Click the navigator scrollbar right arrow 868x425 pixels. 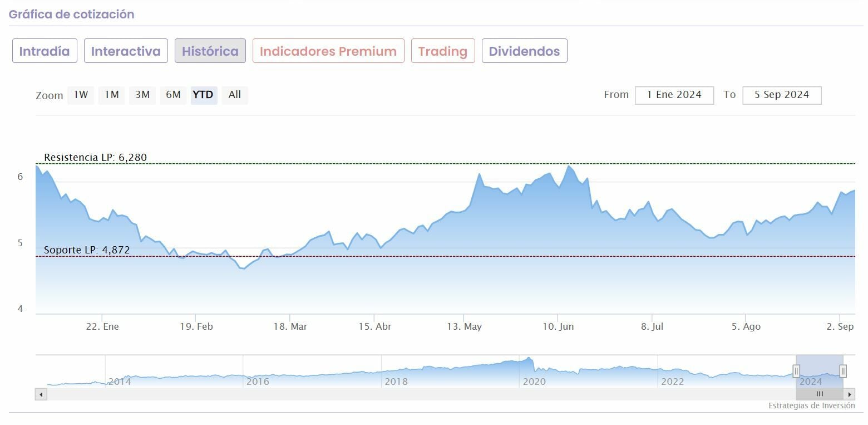tap(850, 394)
